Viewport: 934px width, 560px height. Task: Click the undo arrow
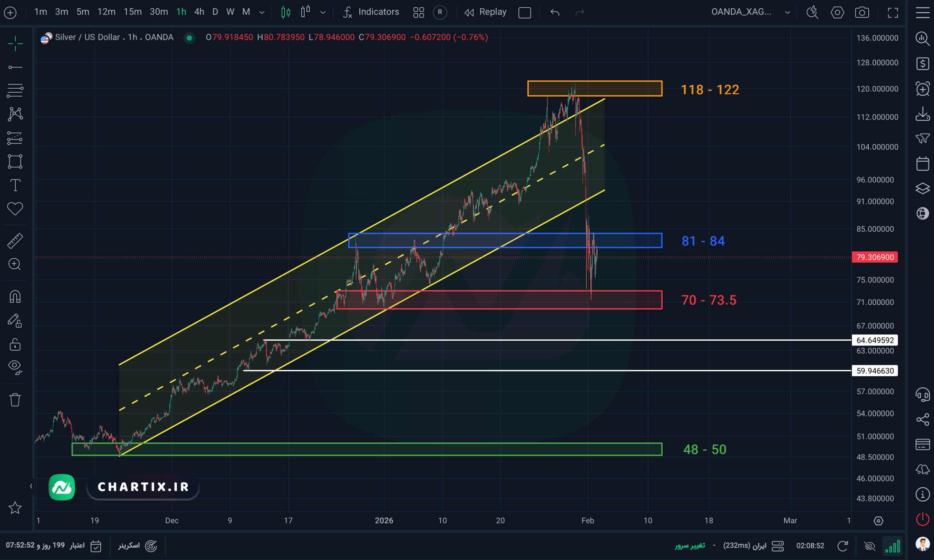click(555, 12)
